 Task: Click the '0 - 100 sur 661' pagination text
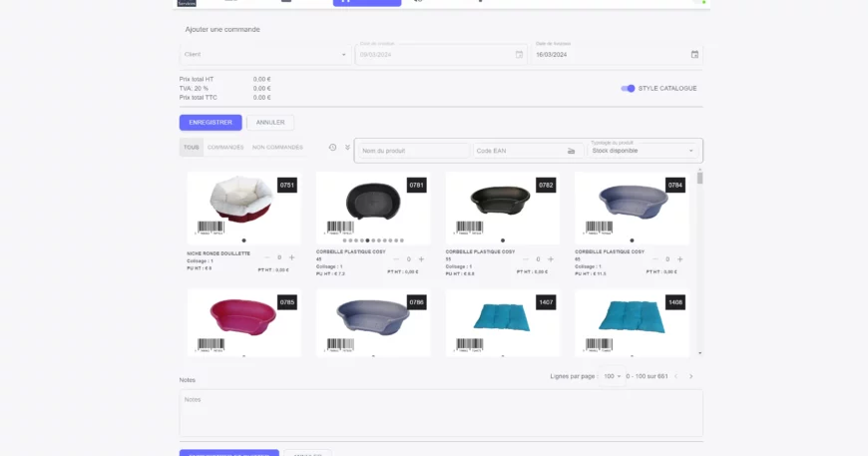[647, 376]
